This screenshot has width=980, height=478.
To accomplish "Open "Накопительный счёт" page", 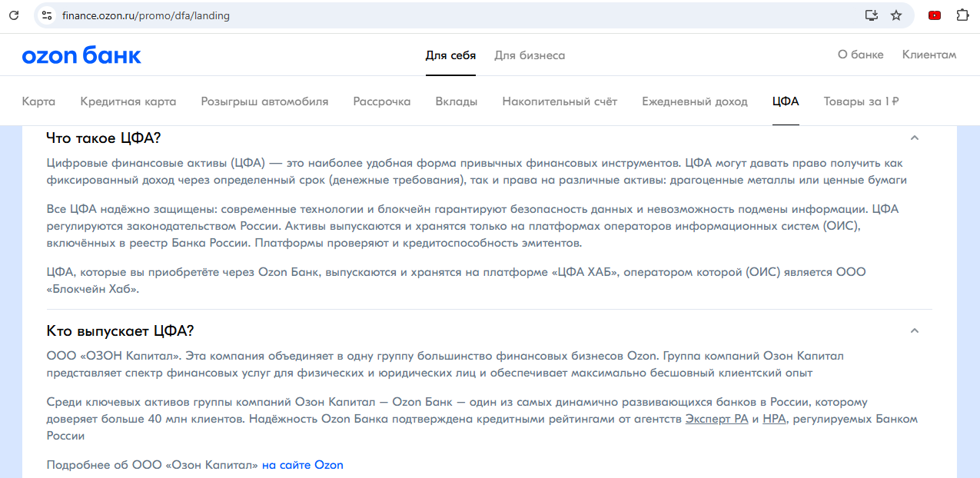I will [x=560, y=101].
